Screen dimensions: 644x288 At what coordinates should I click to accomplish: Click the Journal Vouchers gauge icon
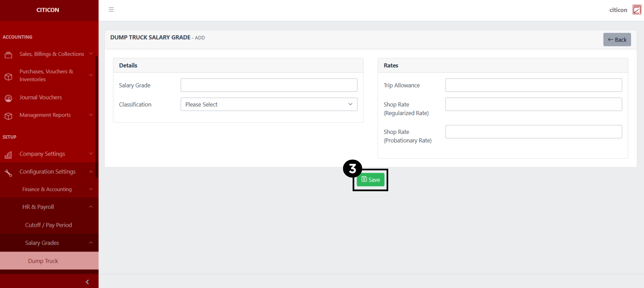click(x=9, y=98)
